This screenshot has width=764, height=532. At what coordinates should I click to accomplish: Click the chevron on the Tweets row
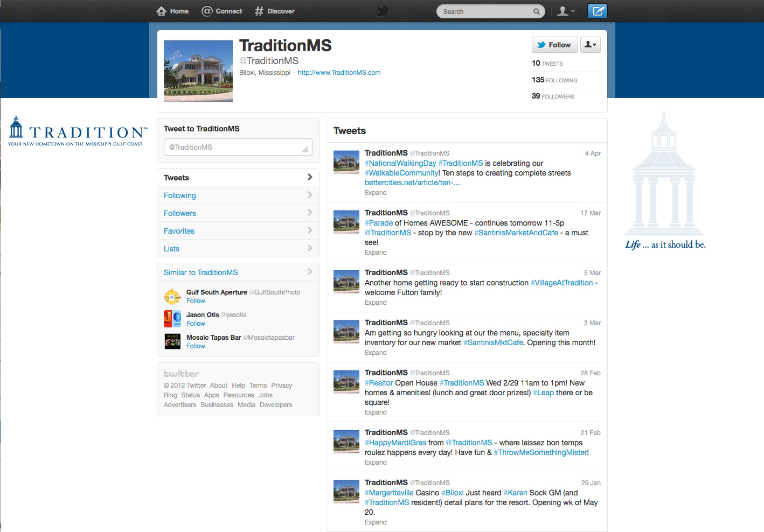[310, 177]
